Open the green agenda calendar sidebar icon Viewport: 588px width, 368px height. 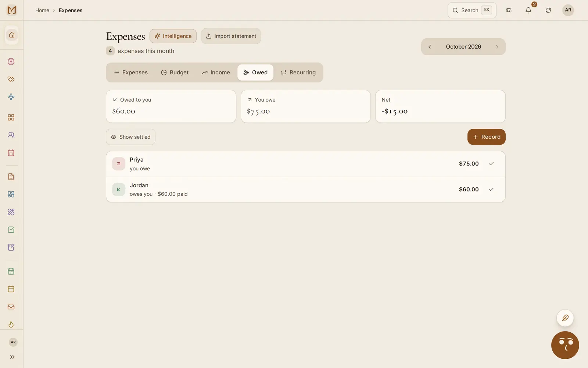tap(11, 271)
